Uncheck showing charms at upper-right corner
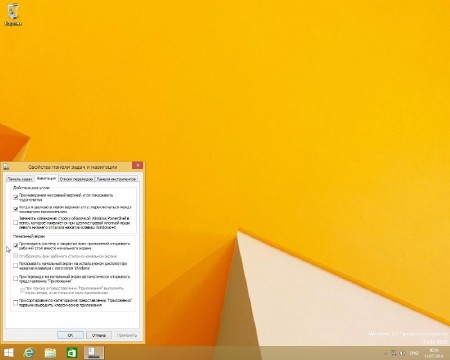The height and width of the screenshot is (360, 450). (15, 197)
